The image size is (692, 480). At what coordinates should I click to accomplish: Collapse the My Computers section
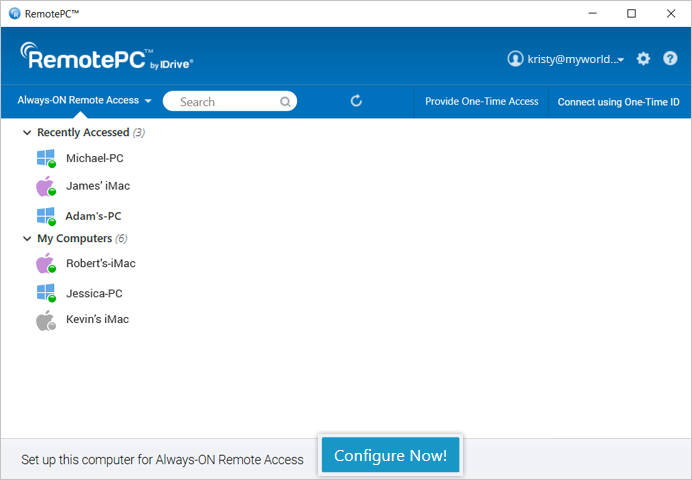coord(27,239)
